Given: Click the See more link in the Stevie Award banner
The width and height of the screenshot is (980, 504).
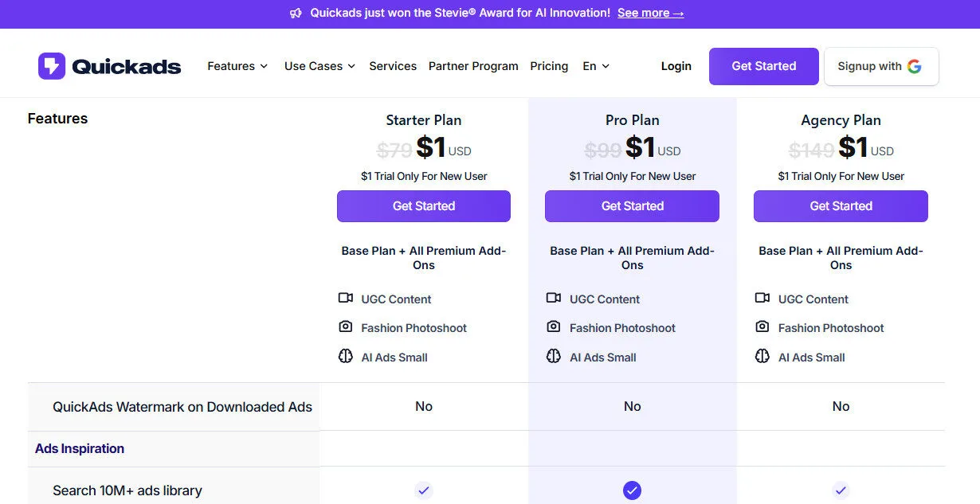Looking at the screenshot, I should 650,13.
